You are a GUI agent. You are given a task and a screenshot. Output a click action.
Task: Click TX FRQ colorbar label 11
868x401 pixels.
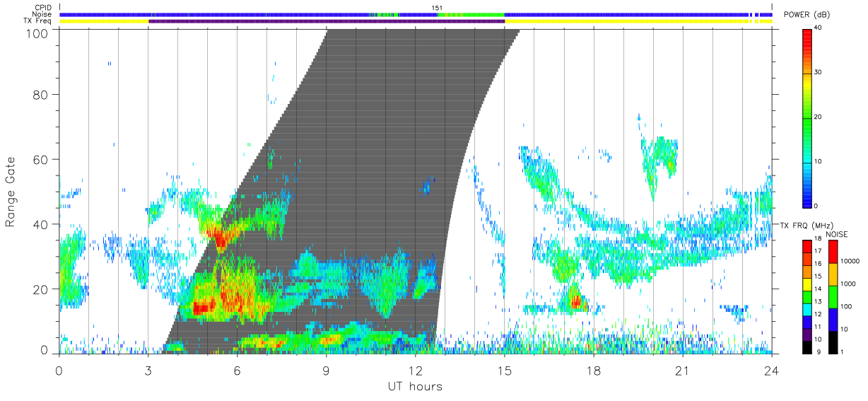[819, 327]
